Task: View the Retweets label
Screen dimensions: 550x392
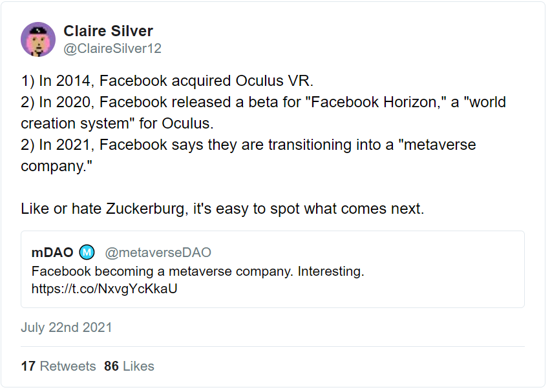Action: (x=68, y=366)
